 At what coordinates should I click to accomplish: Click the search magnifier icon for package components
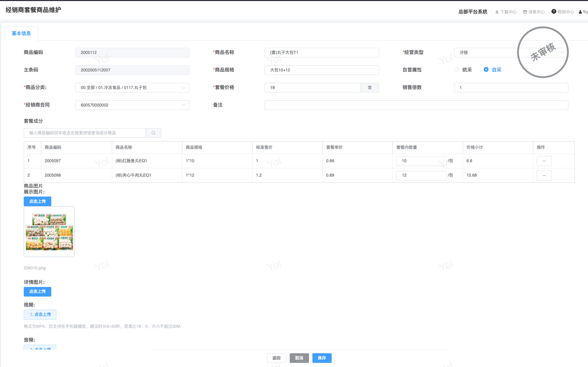tap(153, 133)
